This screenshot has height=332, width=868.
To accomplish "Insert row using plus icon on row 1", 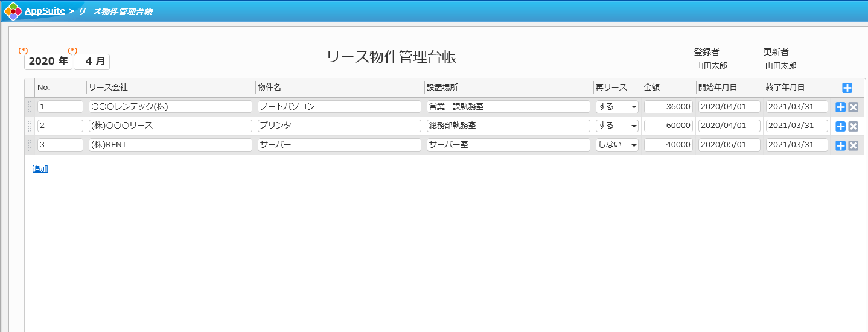I will click(840, 107).
